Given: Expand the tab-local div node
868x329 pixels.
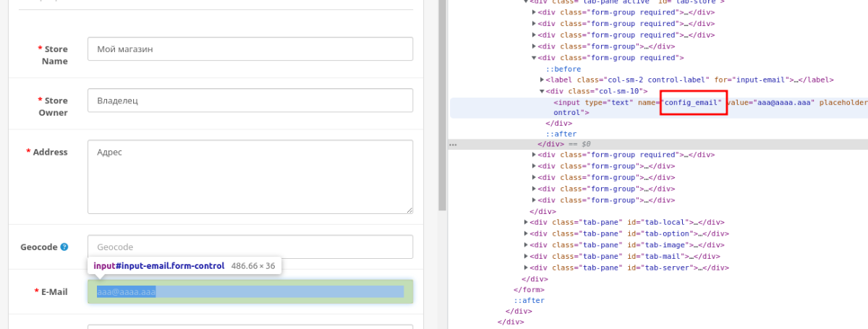Looking at the screenshot, I should tap(526, 223).
